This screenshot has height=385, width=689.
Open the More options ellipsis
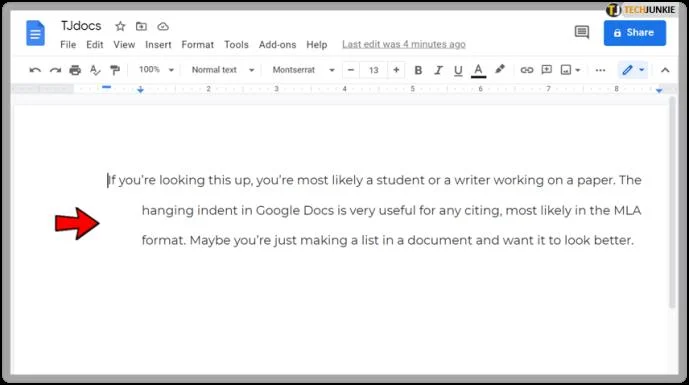click(x=600, y=70)
